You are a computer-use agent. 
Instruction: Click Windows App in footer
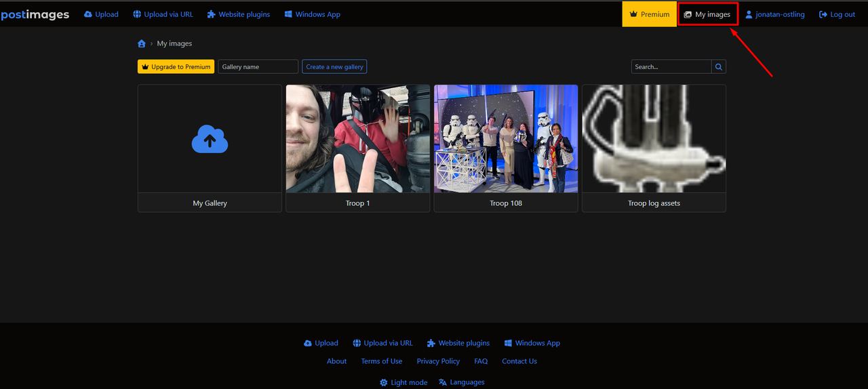pos(532,343)
